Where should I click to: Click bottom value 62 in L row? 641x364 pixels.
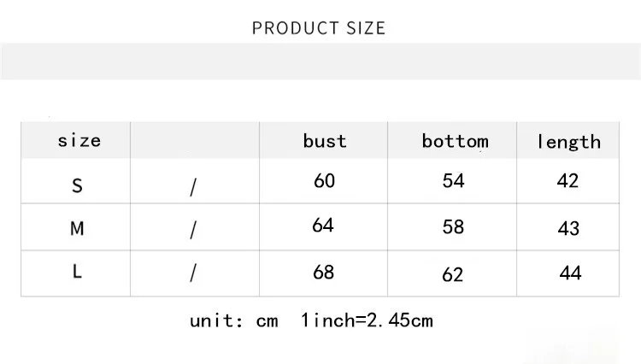452,274
